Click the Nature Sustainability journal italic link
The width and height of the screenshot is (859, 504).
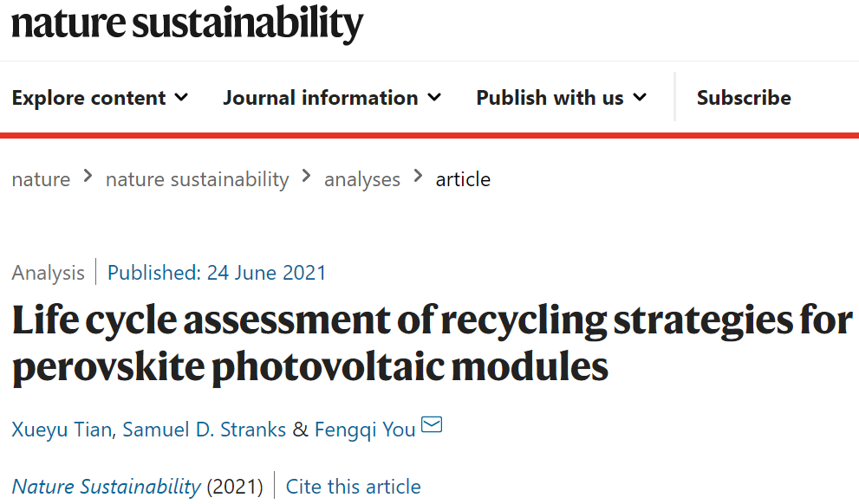point(107,487)
